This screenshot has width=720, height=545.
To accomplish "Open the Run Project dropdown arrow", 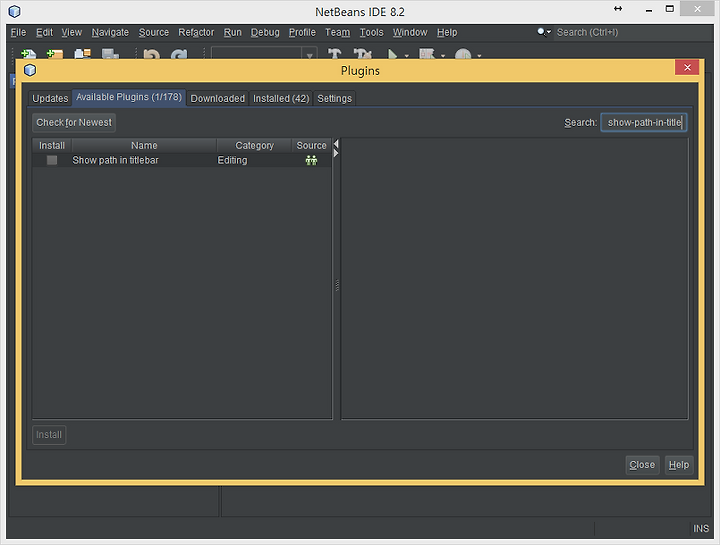I will (407, 56).
